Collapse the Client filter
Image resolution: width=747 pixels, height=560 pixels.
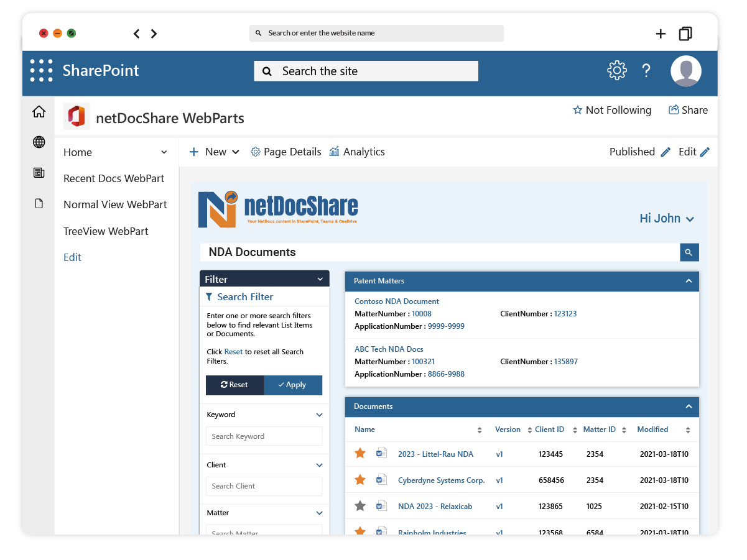319,465
